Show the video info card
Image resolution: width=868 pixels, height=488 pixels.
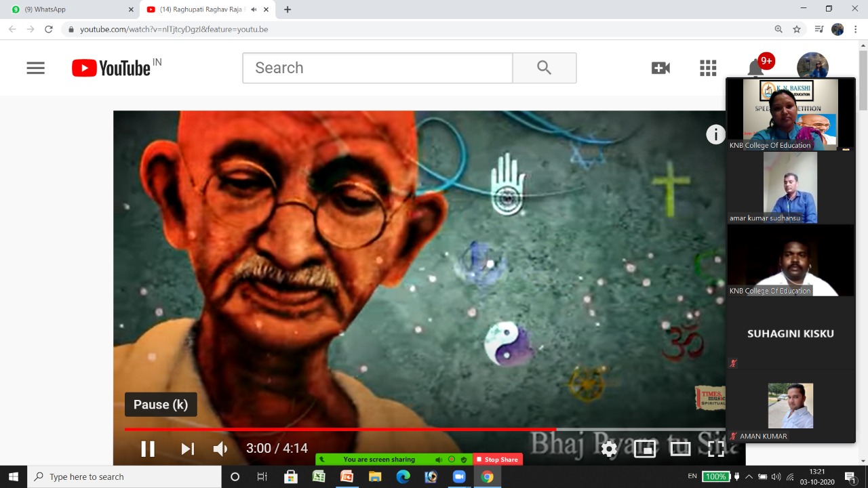click(x=715, y=134)
